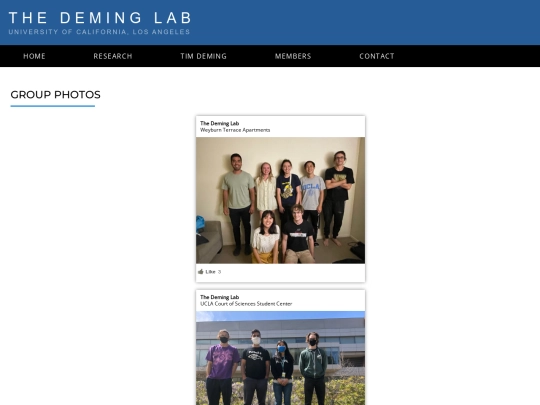This screenshot has height=405, width=540.
Task: Click UCLA Court of Sciences Student Center location
Action: [246, 304]
